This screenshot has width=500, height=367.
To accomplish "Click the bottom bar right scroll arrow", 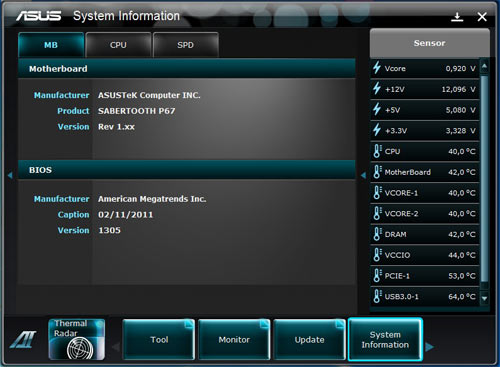I will pos(430,347).
